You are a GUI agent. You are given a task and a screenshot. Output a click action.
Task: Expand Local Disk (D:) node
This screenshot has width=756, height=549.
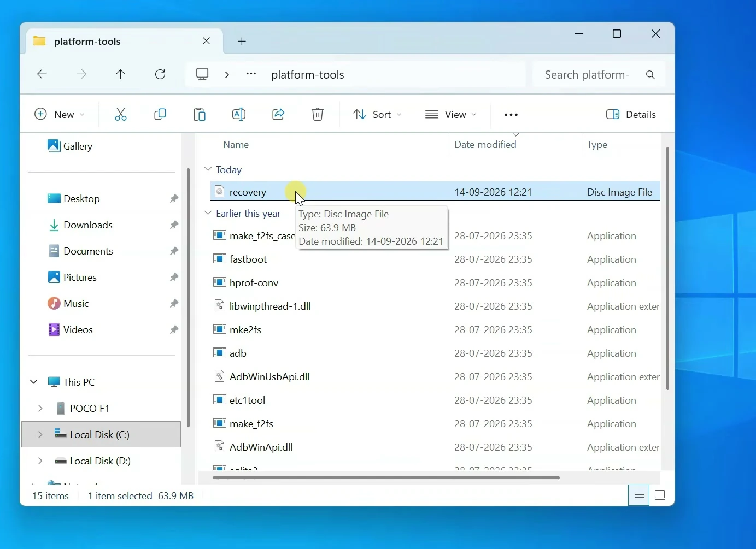coord(40,461)
